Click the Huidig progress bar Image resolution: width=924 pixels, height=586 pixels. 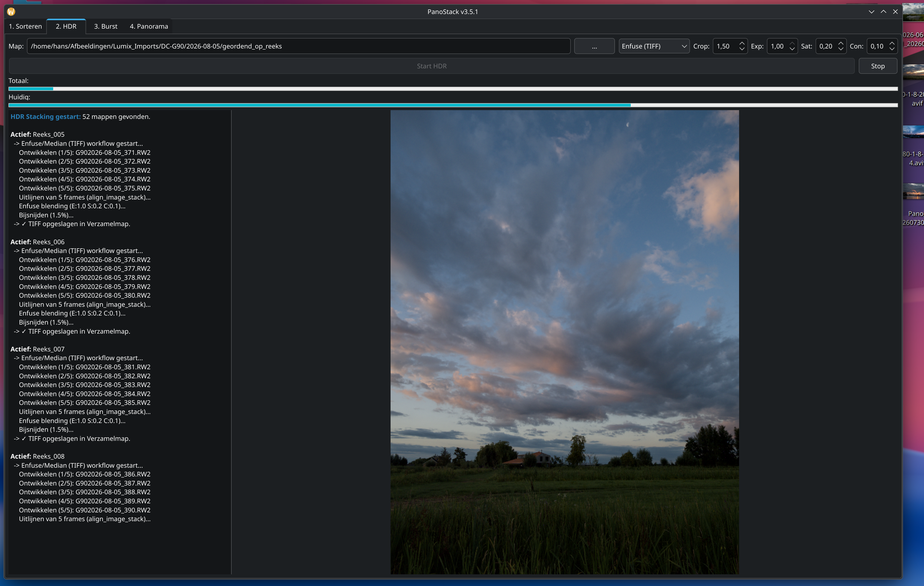(x=453, y=105)
